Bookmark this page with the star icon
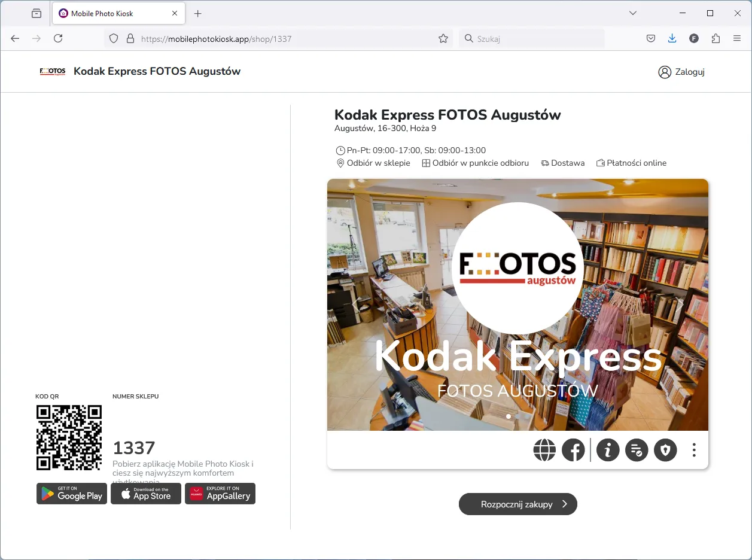This screenshot has height=560, width=752. [443, 38]
